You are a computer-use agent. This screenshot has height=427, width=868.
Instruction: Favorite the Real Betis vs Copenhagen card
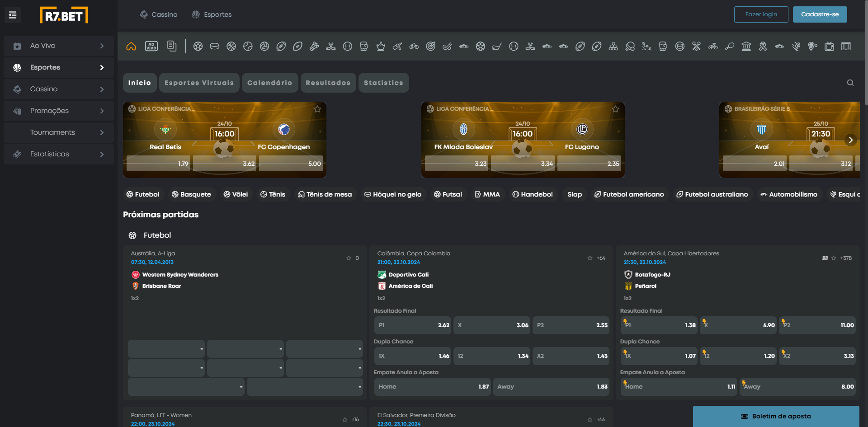pos(317,109)
